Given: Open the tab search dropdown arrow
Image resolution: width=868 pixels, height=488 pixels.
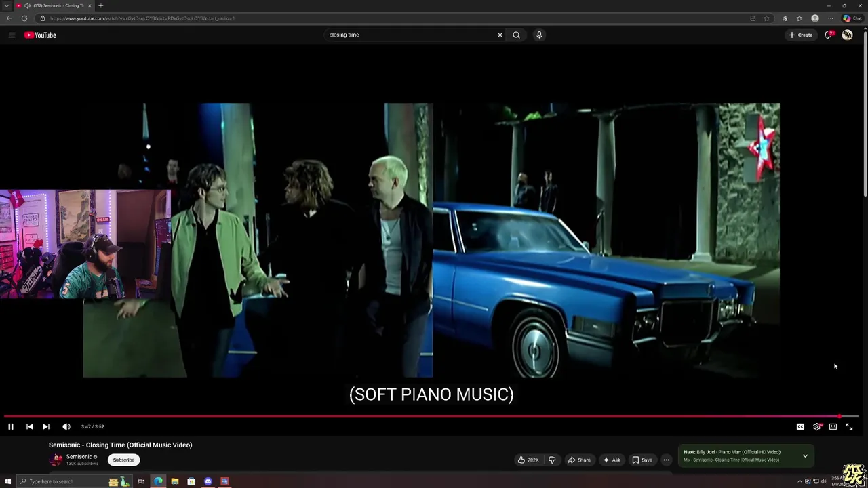Looking at the screenshot, I should 6,5.
